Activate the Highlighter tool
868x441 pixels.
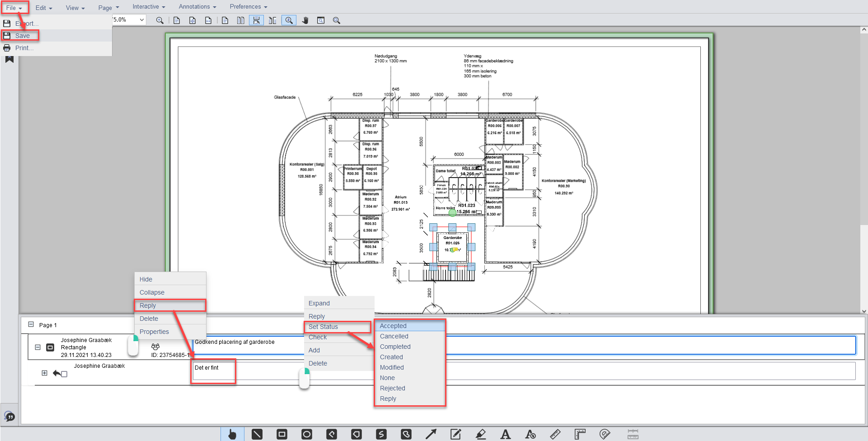[481, 434]
